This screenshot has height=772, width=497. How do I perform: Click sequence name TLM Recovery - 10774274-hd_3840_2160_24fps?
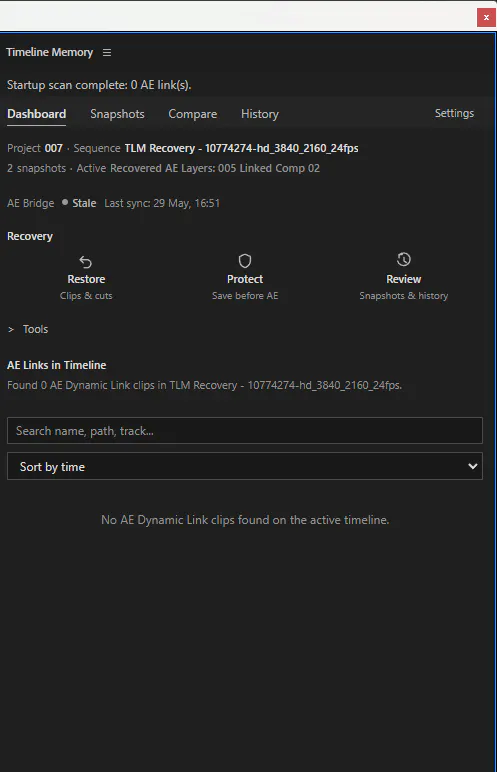pos(241,148)
